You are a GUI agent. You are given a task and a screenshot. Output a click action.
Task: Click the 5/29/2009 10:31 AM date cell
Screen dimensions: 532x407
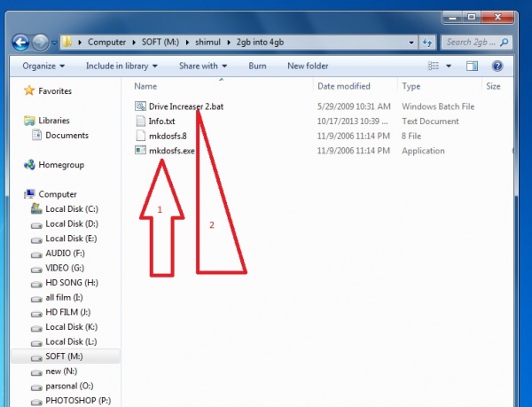[x=354, y=106]
